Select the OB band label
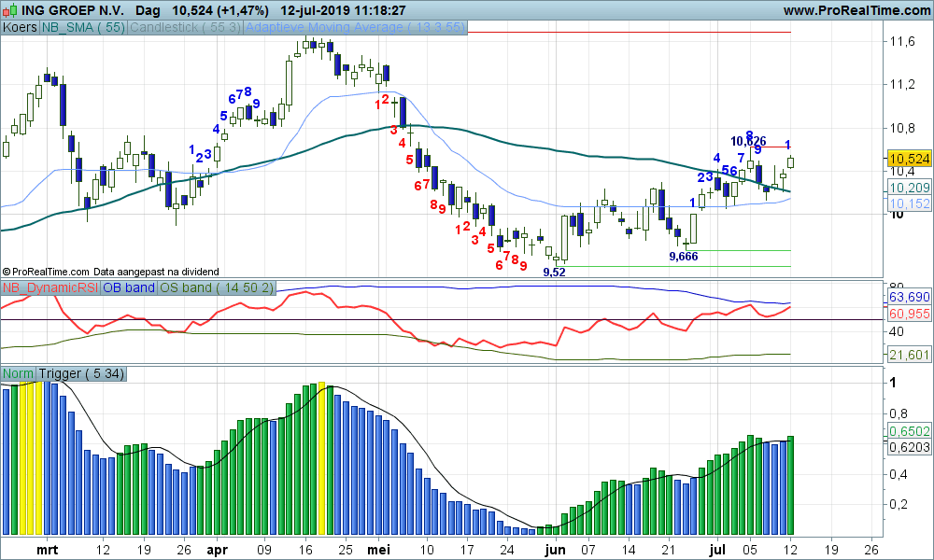934x560 pixels. coord(129,288)
